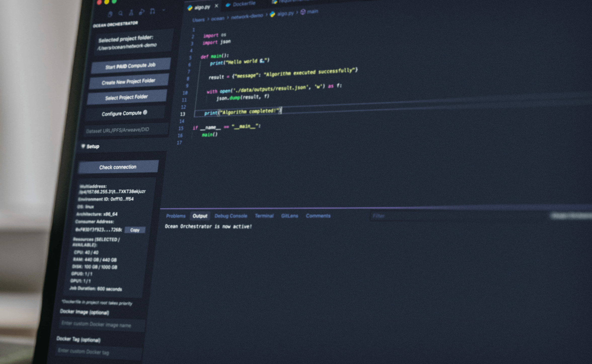The width and height of the screenshot is (592, 364).
Task: Expand additional activity bar views chevron
Action: pos(164,10)
